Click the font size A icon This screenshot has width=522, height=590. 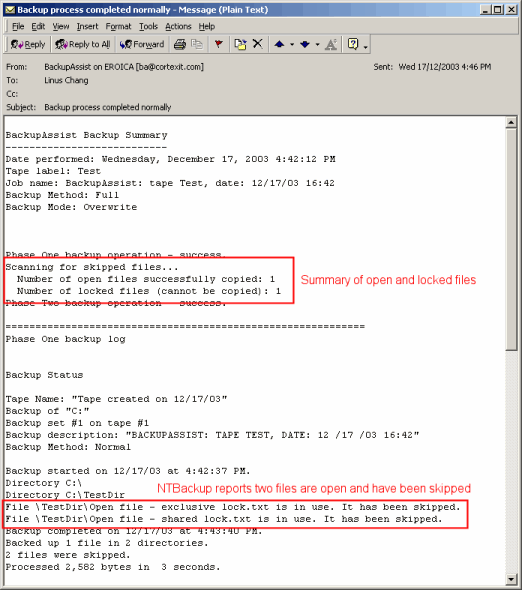pyautogui.click(x=331, y=44)
